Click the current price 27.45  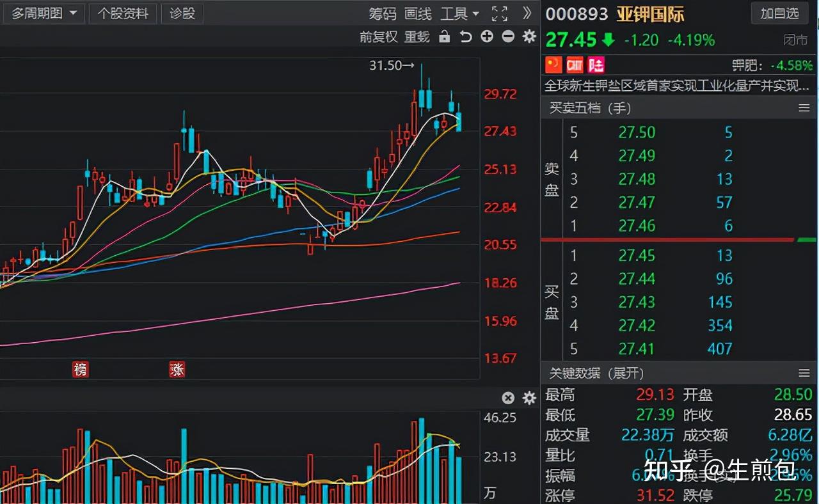coord(571,40)
